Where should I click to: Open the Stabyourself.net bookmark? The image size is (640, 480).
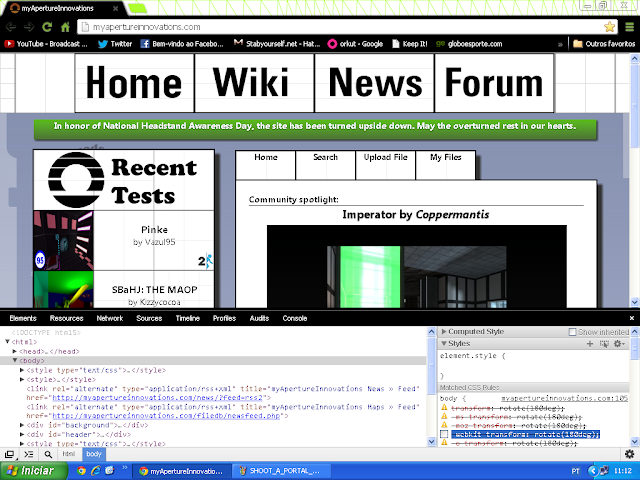point(277,44)
